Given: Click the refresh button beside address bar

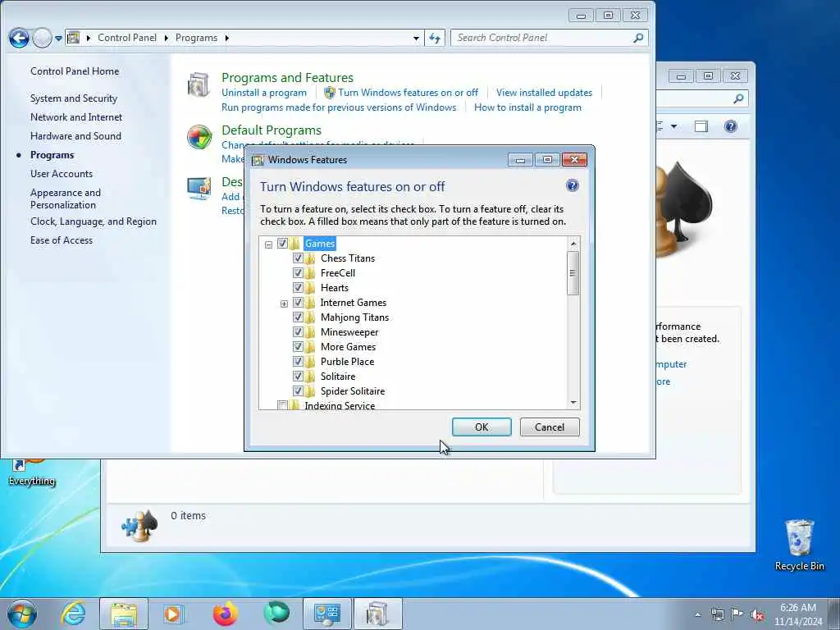Looking at the screenshot, I should click(435, 38).
